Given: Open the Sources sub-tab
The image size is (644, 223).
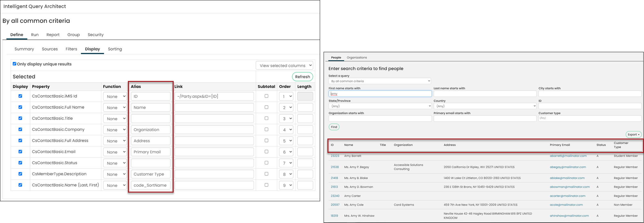Looking at the screenshot, I should 50,49.
